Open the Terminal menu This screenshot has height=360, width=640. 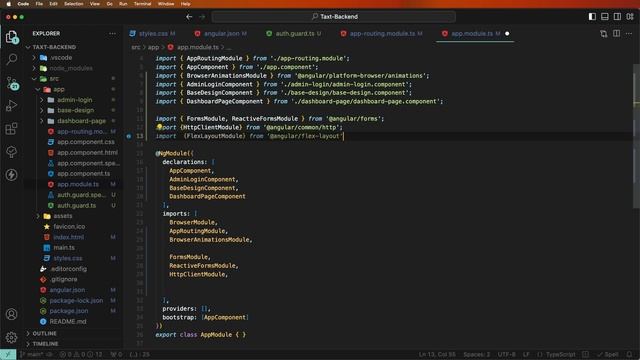[142, 4]
